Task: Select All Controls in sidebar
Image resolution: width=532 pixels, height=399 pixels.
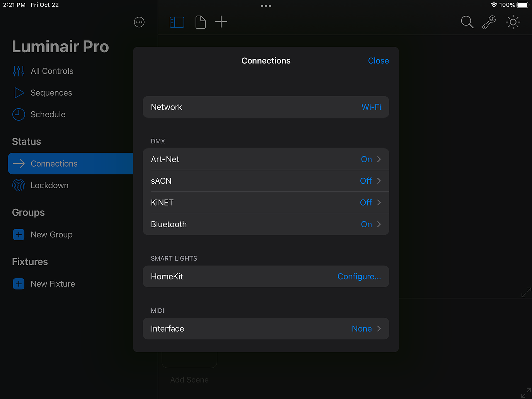Action: pyautogui.click(x=52, y=71)
